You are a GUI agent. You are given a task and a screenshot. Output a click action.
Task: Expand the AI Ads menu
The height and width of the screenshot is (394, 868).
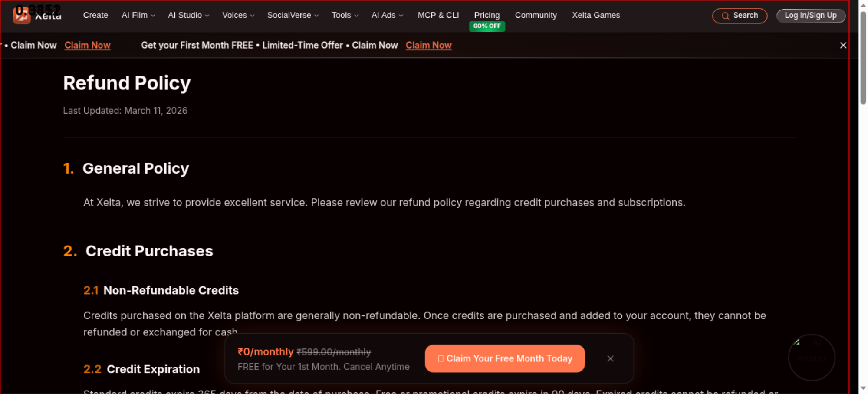(x=388, y=15)
